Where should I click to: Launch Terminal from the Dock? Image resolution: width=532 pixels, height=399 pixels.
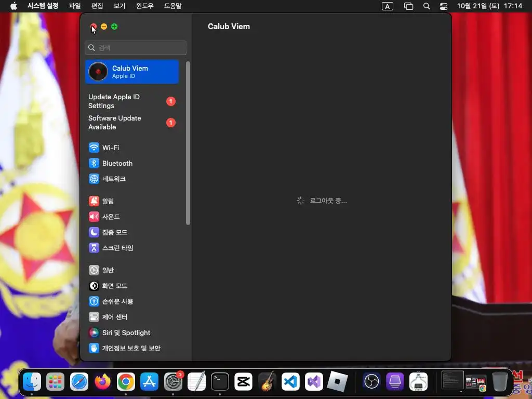220,381
